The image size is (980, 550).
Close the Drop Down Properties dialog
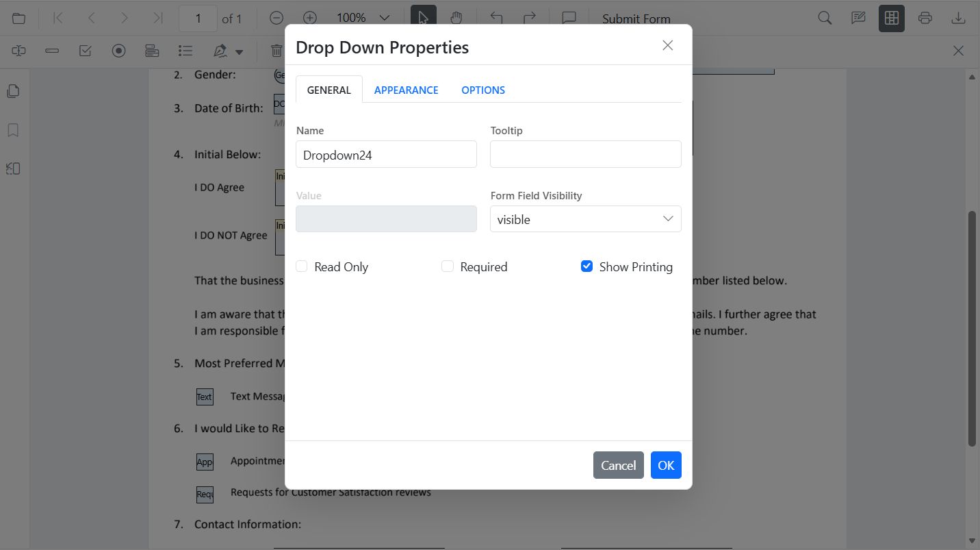pyautogui.click(x=668, y=45)
